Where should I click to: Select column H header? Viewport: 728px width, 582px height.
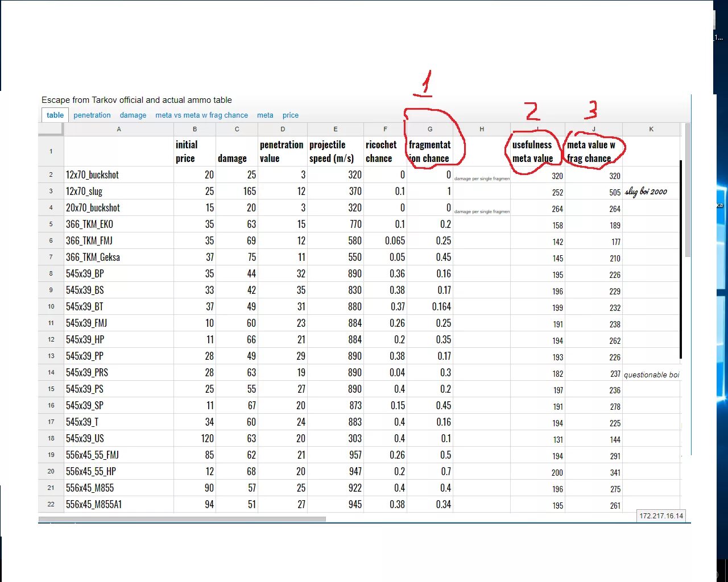click(x=482, y=129)
